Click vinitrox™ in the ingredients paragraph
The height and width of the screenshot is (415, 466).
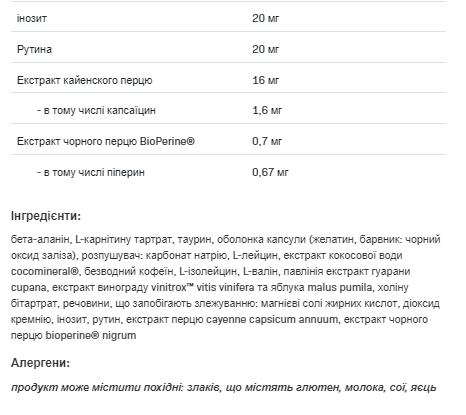point(172,287)
